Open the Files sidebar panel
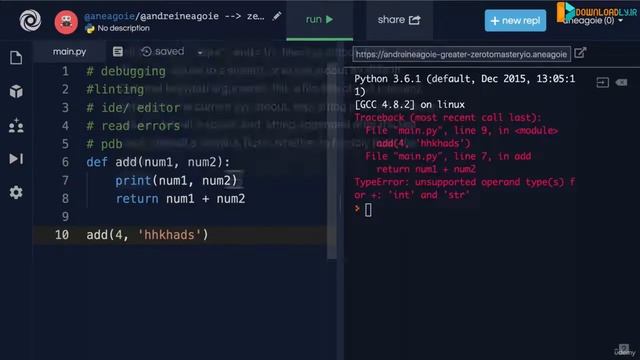Viewport: 640px width, 360px height. point(16,58)
